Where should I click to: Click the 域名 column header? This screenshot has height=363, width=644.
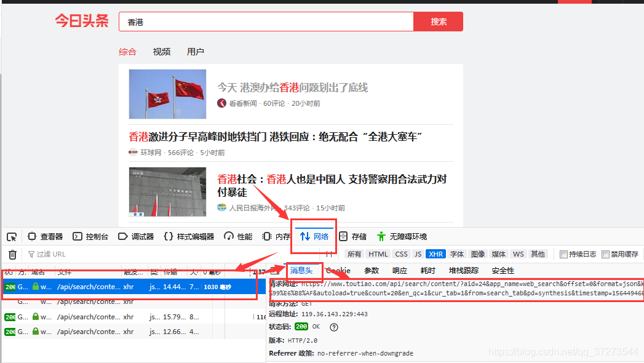[38, 272]
